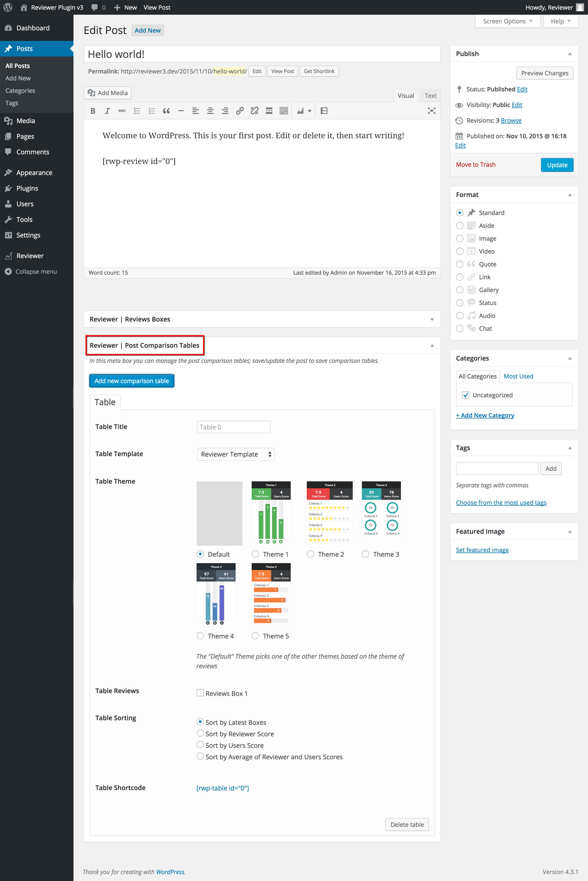Switch to the Visual editor tab
Image resolution: width=588 pixels, height=881 pixels.
pos(406,96)
